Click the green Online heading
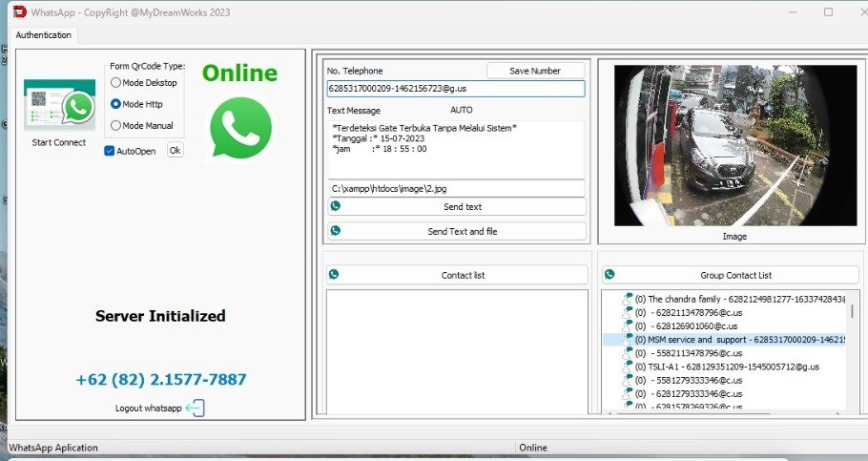The width and height of the screenshot is (868, 461). click(239, 73)
